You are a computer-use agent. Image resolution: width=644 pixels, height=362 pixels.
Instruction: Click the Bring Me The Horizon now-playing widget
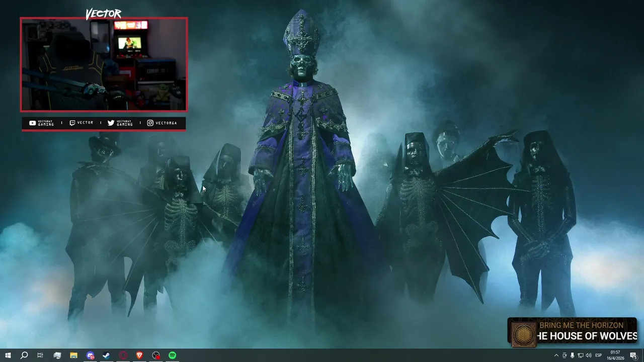coord(572,332)
